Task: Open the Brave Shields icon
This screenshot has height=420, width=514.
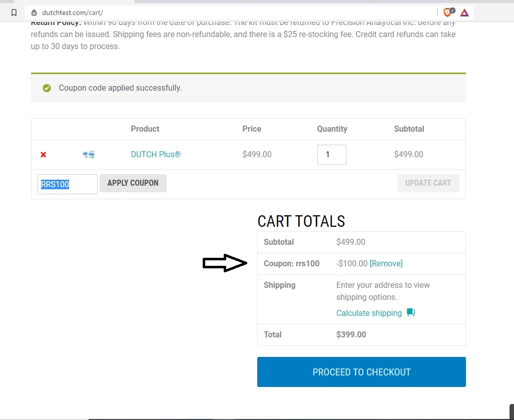Action: (x=448, y=13)
